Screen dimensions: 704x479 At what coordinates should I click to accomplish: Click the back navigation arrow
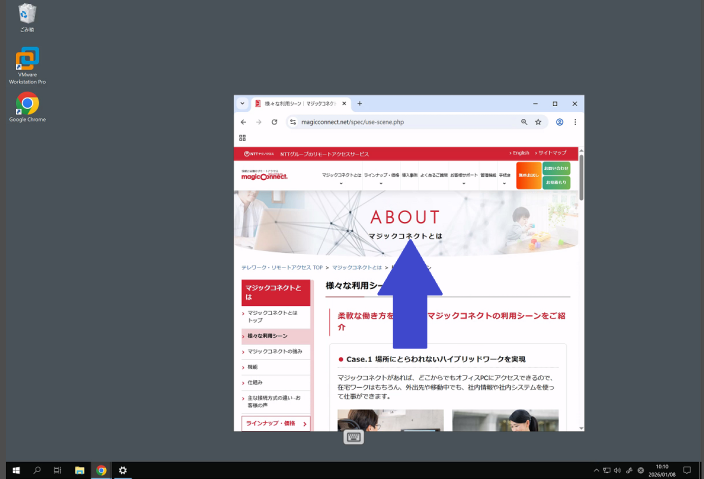click(x=243, y=122)
